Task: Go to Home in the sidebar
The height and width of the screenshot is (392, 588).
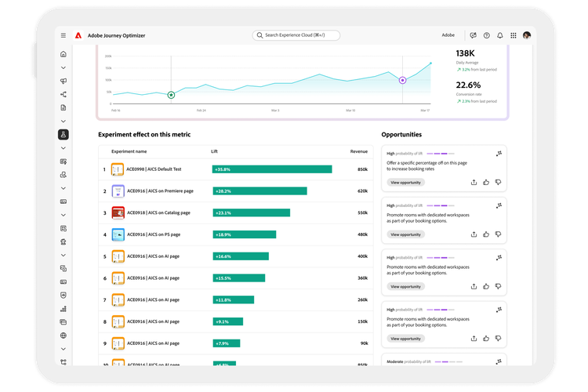Action: point(64,54)
